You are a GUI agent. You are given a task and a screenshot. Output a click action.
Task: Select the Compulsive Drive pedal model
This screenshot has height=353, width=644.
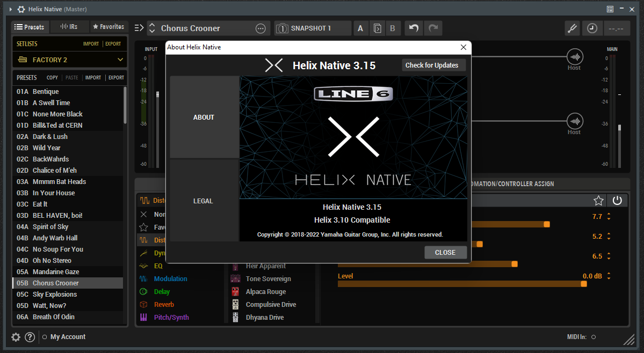pos(271,305)
